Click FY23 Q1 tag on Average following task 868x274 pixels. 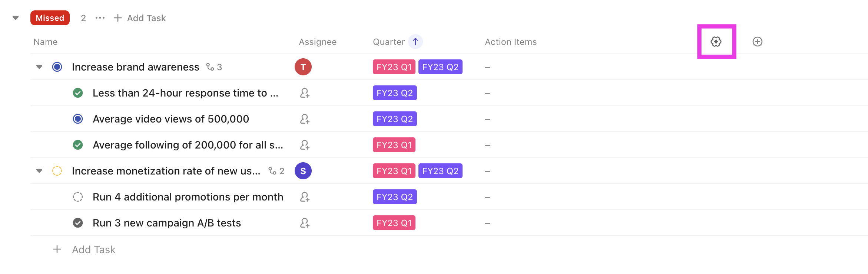tap(394, 145)
